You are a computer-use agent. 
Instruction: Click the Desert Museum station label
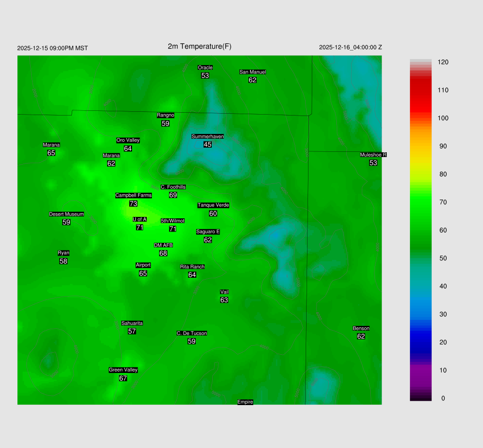pos(67,214)
